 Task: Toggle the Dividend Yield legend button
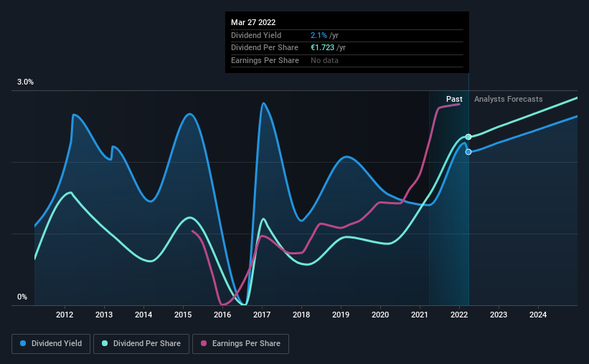[51, 344]
